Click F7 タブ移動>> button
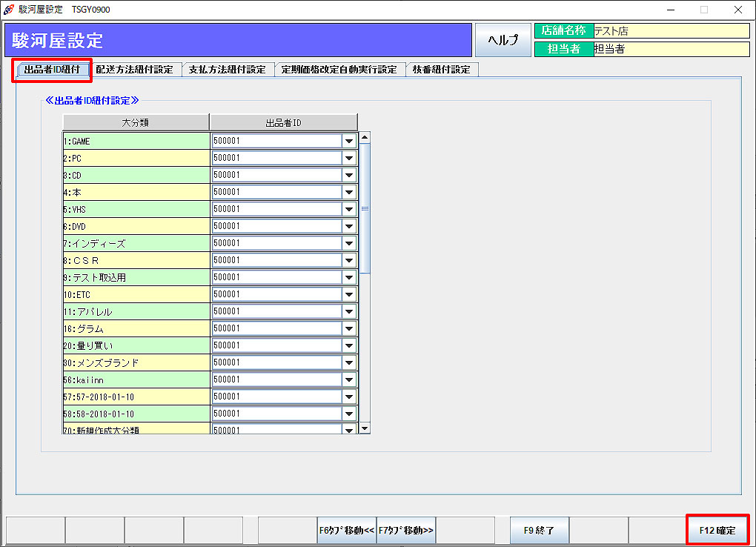The width and height of the screenshot is (756, 547). (405, 531)
